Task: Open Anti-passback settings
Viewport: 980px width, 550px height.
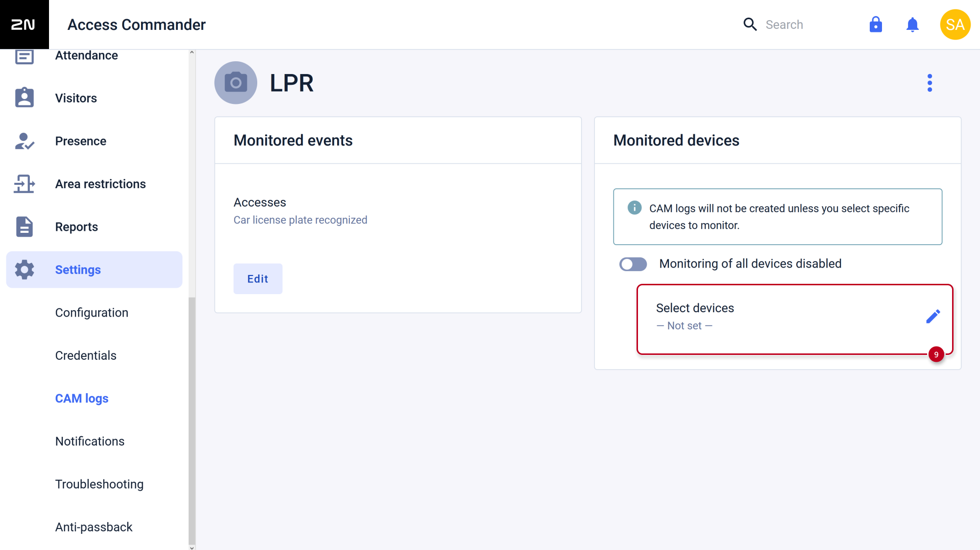Action: pyautogui.click(x=94, y=527)
